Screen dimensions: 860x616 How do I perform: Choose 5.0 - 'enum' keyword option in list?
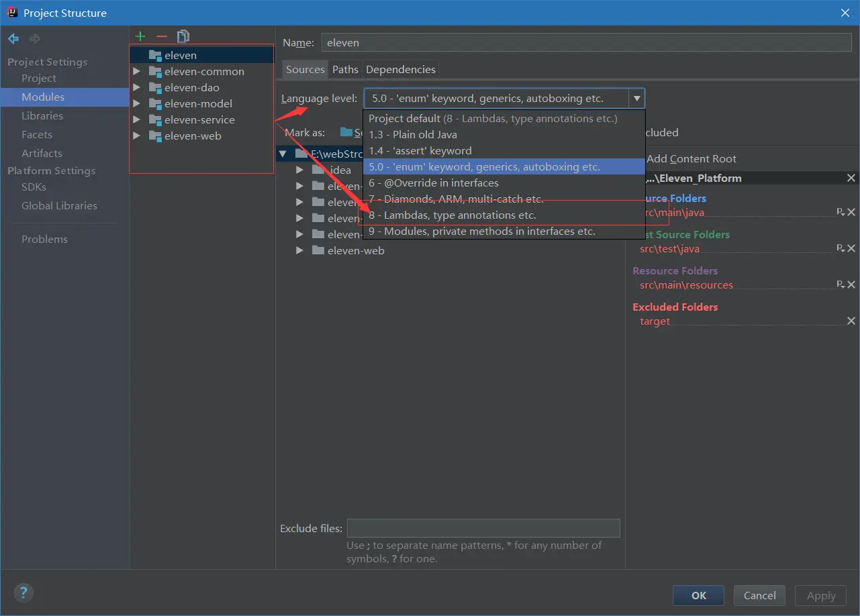[504, 166]
